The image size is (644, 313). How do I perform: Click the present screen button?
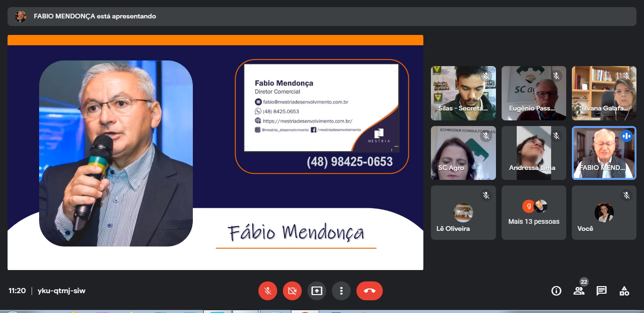tap(317, 291)
